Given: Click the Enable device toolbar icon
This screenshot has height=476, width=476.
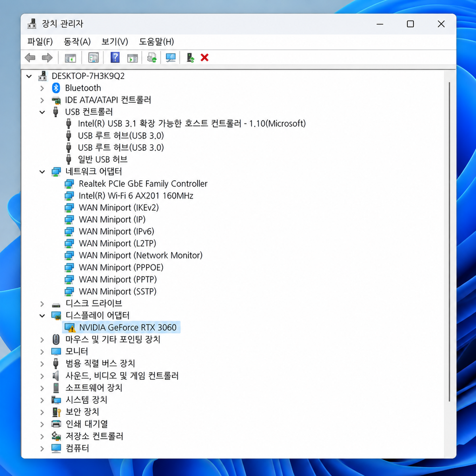Looking at the screenshot, I should click(x=190, y=57).
